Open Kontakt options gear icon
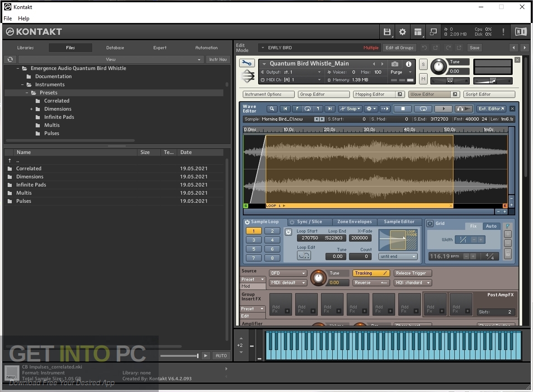The height and width of the screenshot is (392, 533). click(x=402, y=32)
